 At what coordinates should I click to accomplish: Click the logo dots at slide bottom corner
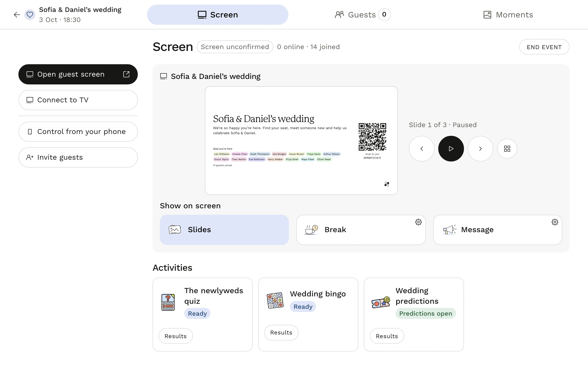pyautogui.click(x=387, y=184)
